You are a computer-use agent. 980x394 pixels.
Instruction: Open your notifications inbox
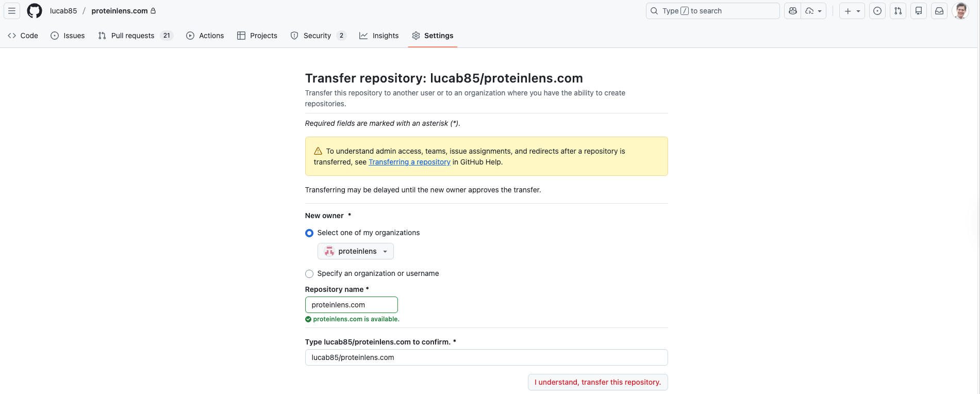pos(939,10)
